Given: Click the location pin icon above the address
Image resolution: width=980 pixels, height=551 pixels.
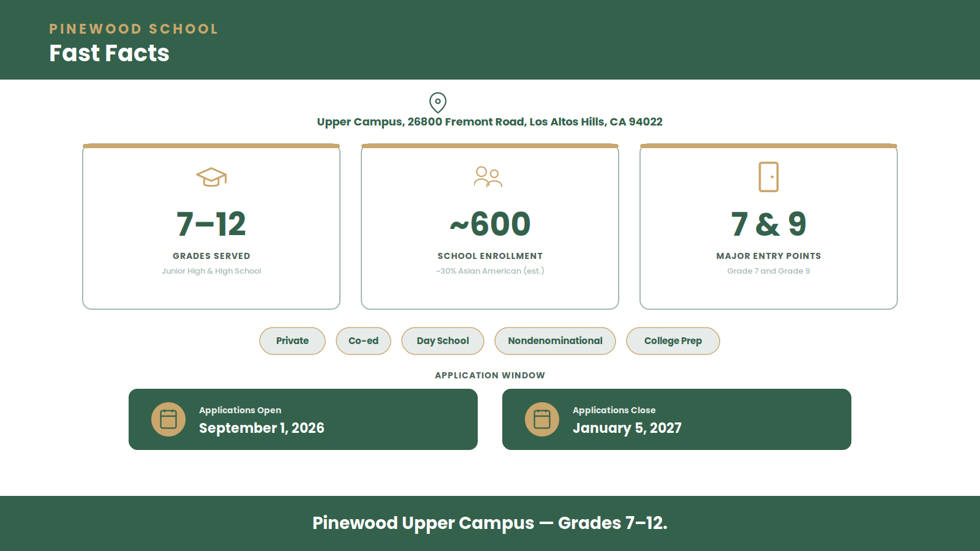Looking at the screenshot, I should (x=437, y=102).
